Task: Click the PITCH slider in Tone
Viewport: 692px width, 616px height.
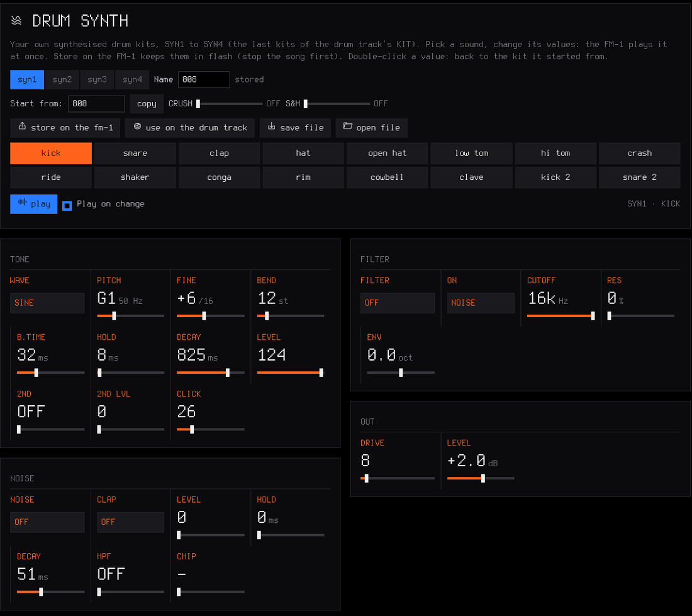Action: (x=131, y=316)
